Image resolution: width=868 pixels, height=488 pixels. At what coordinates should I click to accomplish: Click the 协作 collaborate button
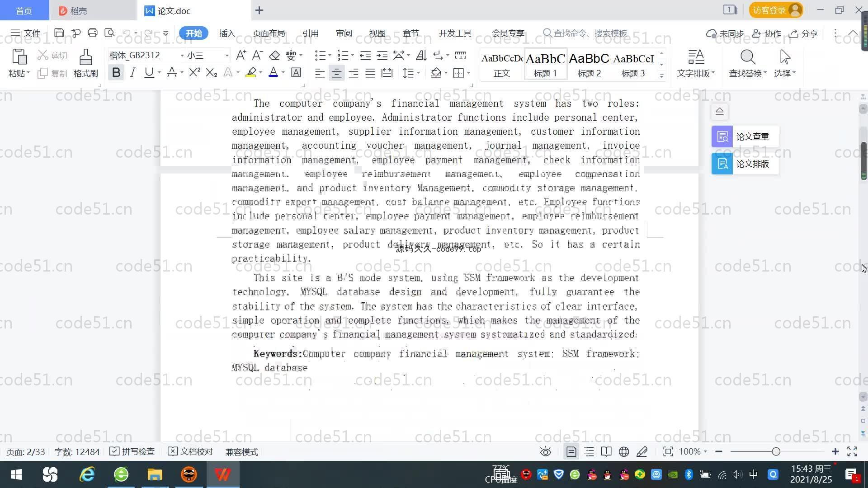[x=767, y=33]
